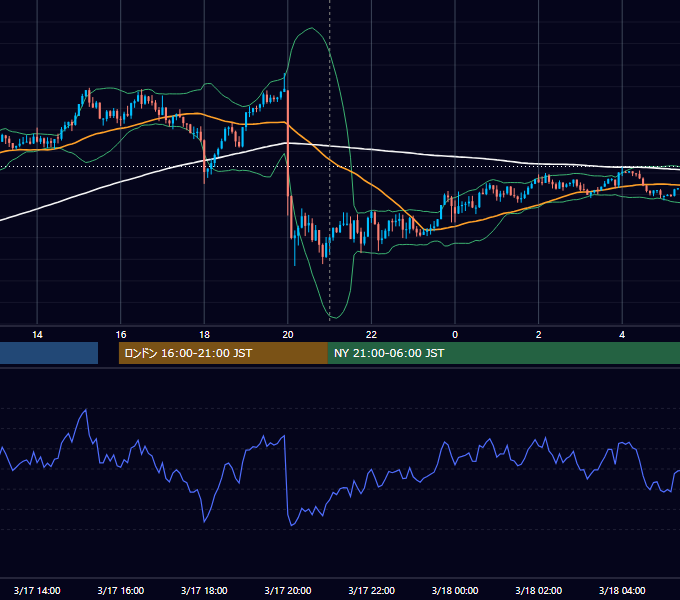Click the 2 hour axis label
The image size is (680, 600).
pyautogui.click(x=539, y=335)
